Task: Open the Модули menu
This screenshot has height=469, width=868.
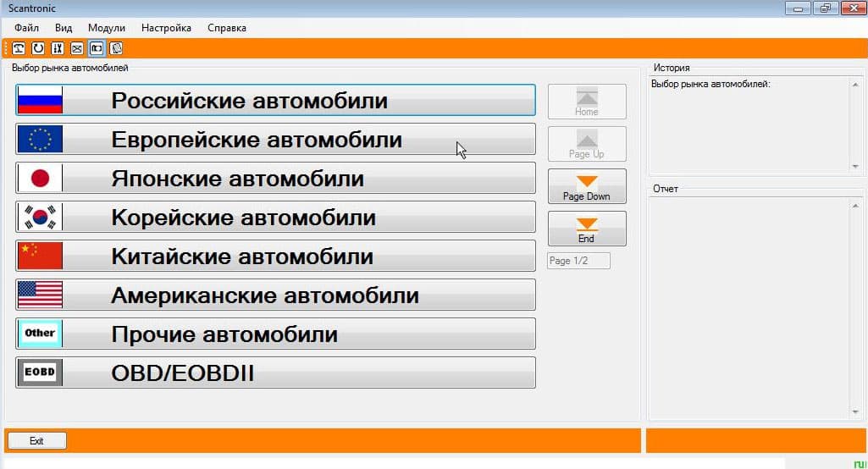Action: tap(107, 28)
